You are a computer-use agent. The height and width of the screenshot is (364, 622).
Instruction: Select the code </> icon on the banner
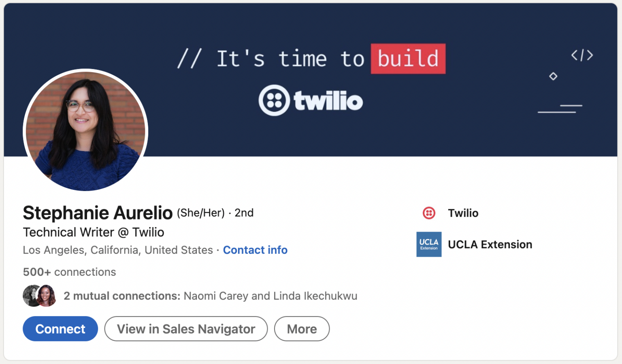click(582, 55)
